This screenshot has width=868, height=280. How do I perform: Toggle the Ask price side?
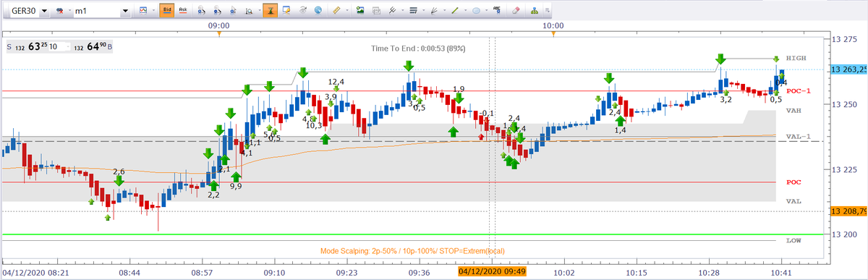coord(182,11)
